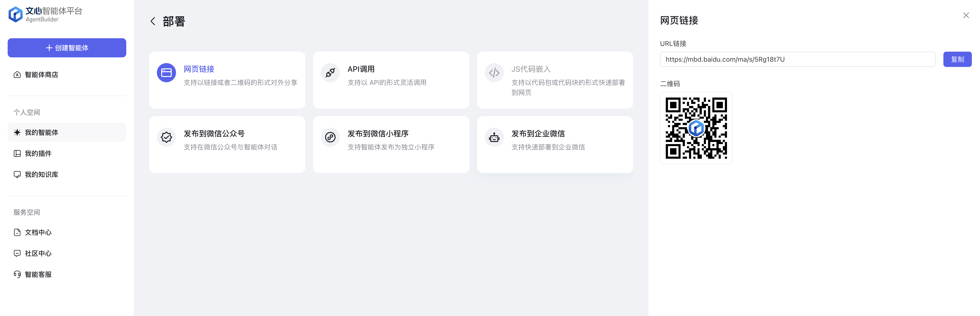Go to 文档中心 in the sidebar
Screen dimensions: 980x316
click(x=38, y=232)
